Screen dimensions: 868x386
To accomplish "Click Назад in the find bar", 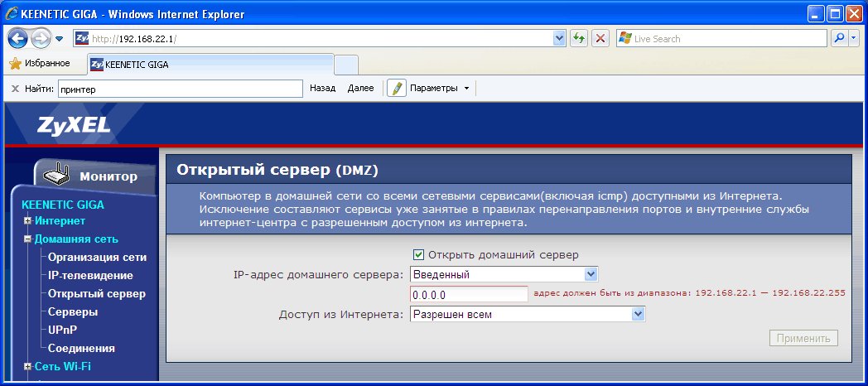I will [x=323, y=88].
